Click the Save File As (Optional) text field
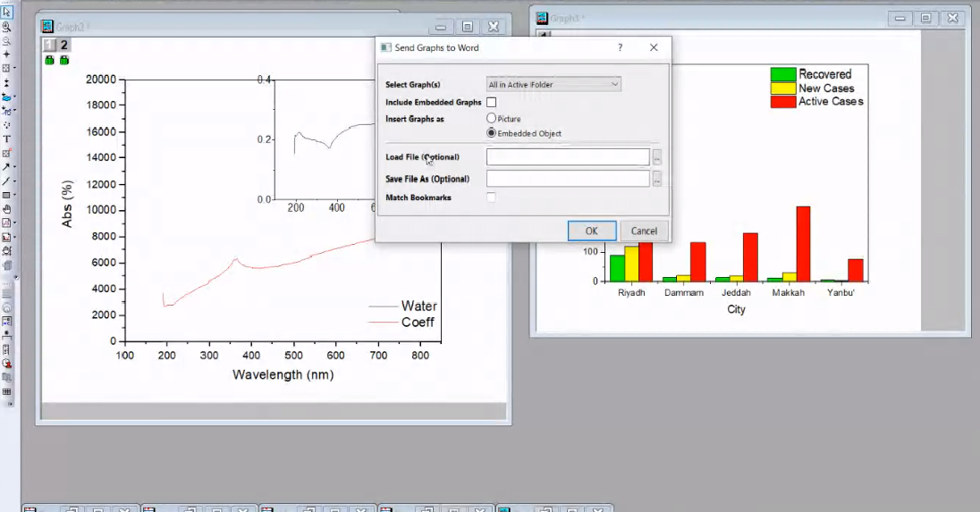980x512 pixels. click(x=568, y=180)
